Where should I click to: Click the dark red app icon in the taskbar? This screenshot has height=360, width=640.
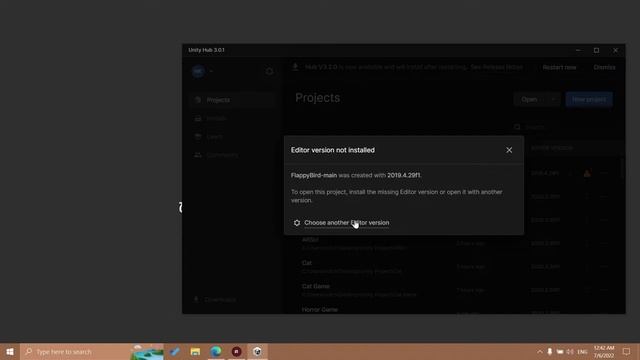pos(236,351)
